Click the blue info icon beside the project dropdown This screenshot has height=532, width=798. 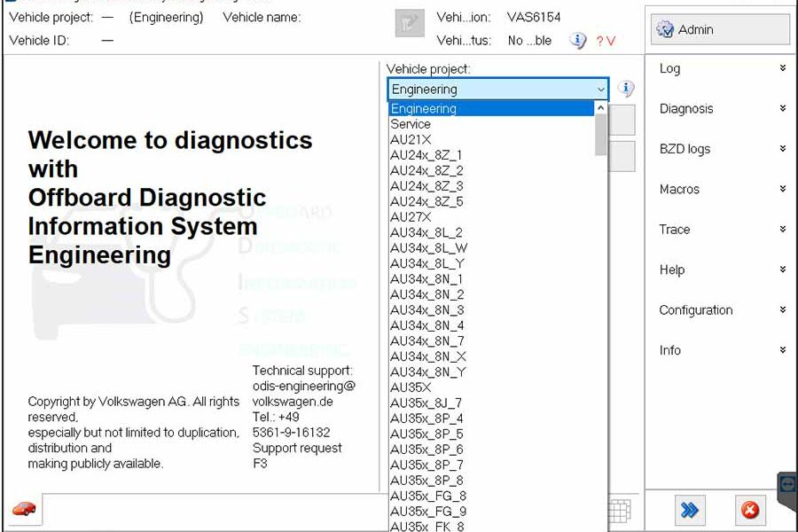[x=625, y=89]
